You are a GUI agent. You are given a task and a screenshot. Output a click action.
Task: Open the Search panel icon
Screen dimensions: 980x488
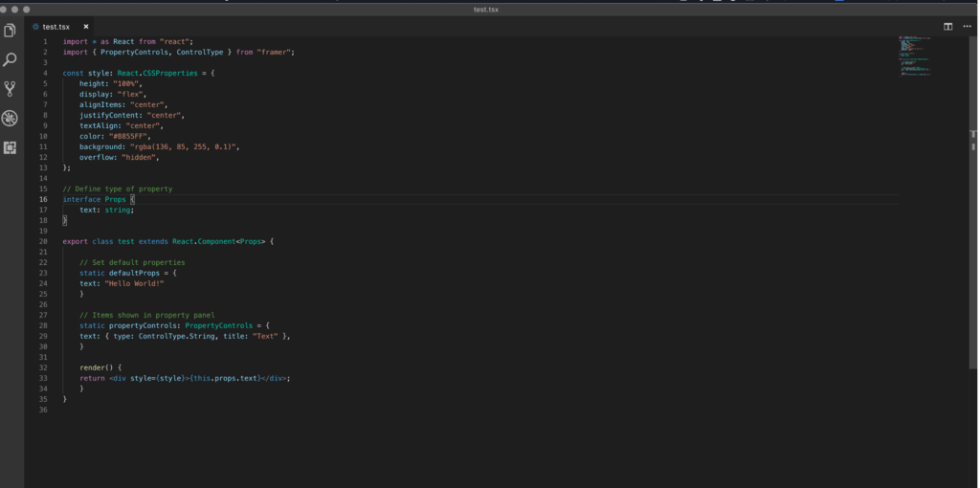(x=10, y=59)
